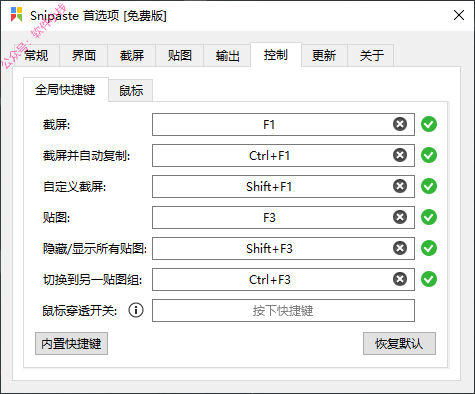The image size is (475, 394).
Task: Click the 恢复默认 button
Action: (x=399, y=344)
